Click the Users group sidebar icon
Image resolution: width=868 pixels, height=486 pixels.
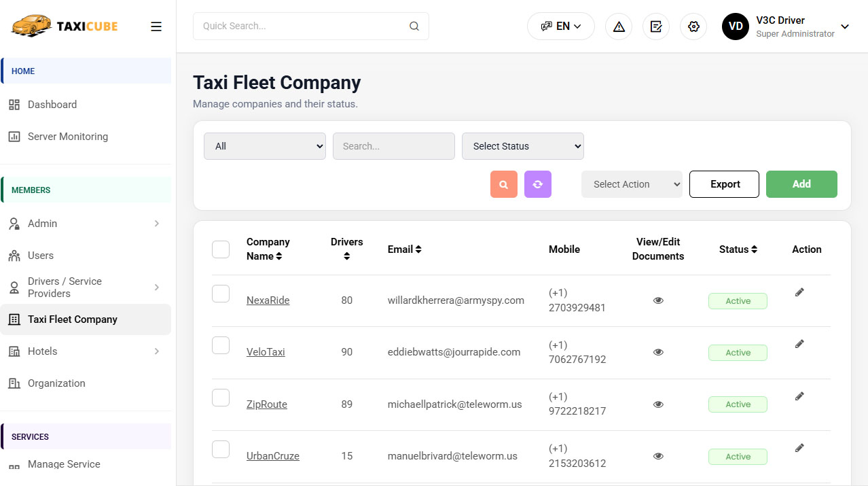click(x=14, y=256)
